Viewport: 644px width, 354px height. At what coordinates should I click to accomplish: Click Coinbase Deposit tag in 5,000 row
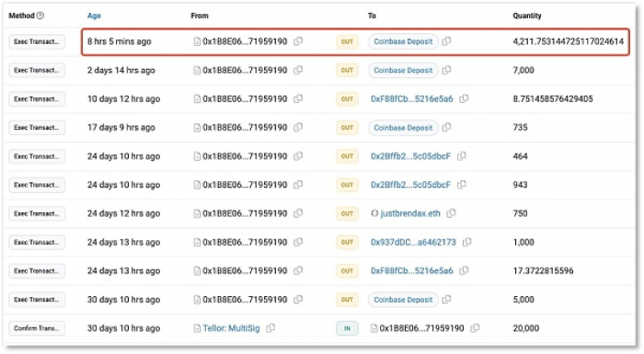point(403,300)
